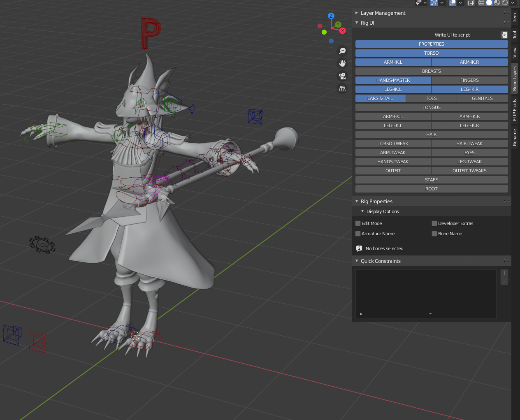Collapse the Rig Properties panel
The height and width of the screenshot is (420, 520).
(376, 202)
